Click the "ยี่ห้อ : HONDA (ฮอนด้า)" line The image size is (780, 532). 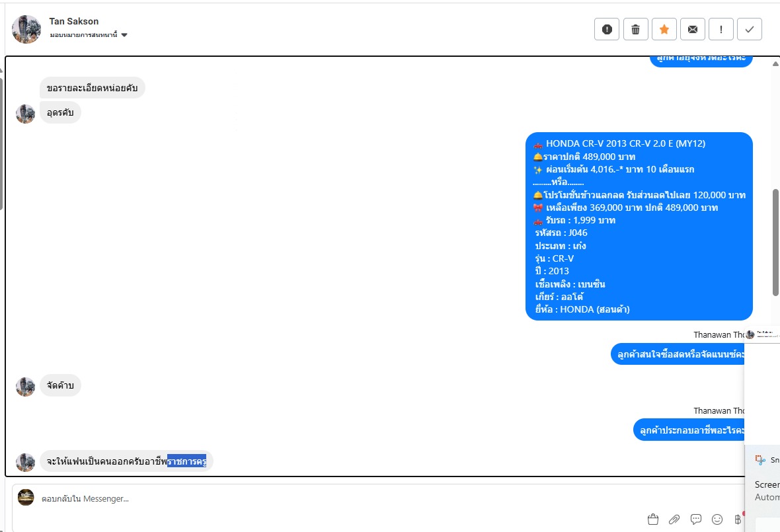582,309
